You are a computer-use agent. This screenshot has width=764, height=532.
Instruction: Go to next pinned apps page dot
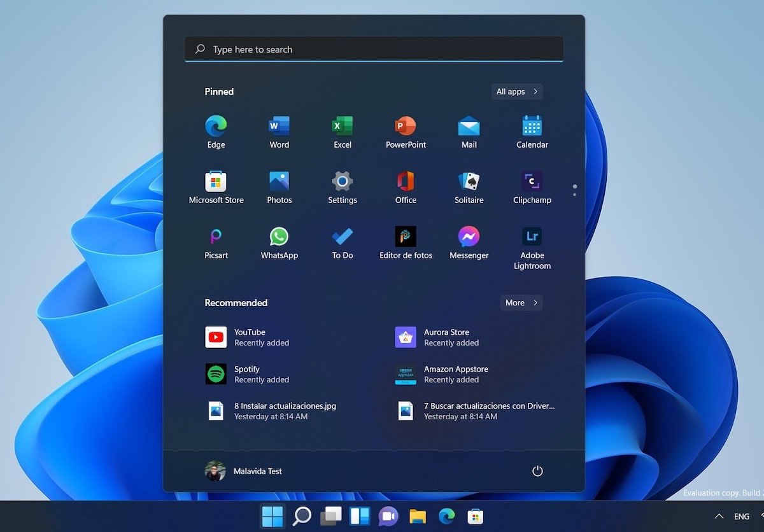[x=575, y=194]
